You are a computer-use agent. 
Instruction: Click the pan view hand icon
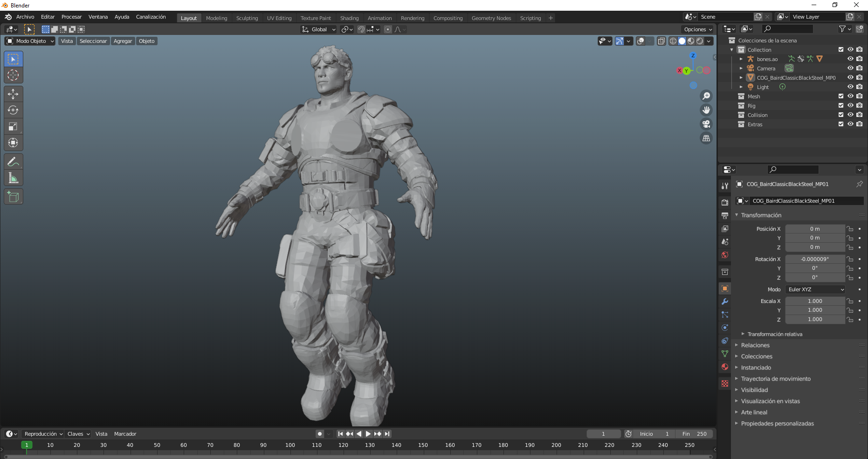[706, 110]
